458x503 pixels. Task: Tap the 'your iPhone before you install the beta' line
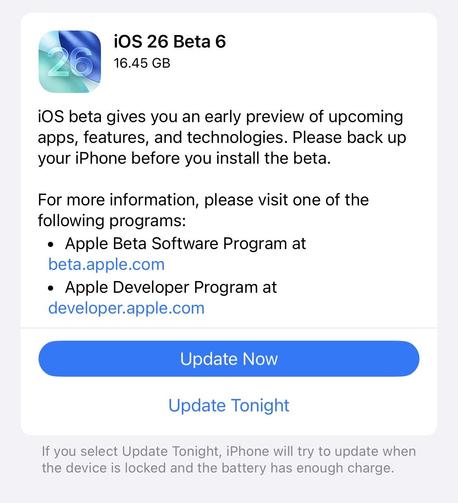coord(184,158)
